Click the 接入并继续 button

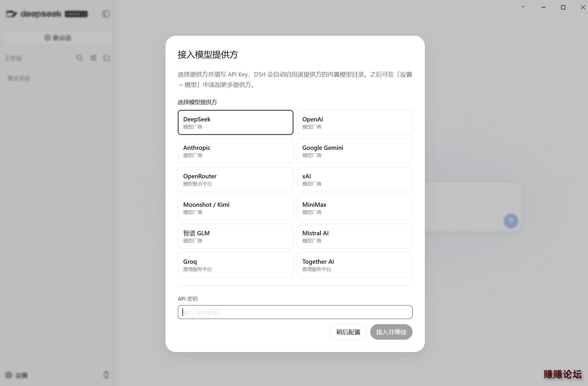pos(391,332)
